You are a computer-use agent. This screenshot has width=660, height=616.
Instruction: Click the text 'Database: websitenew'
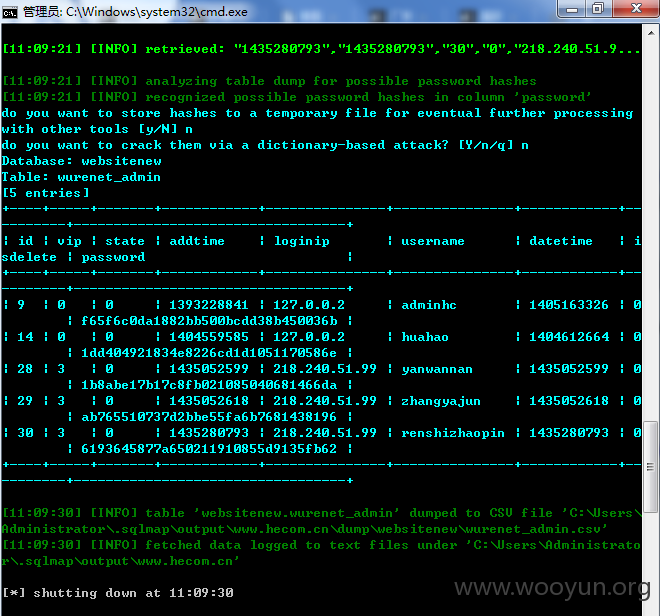[x=82, y=161]
